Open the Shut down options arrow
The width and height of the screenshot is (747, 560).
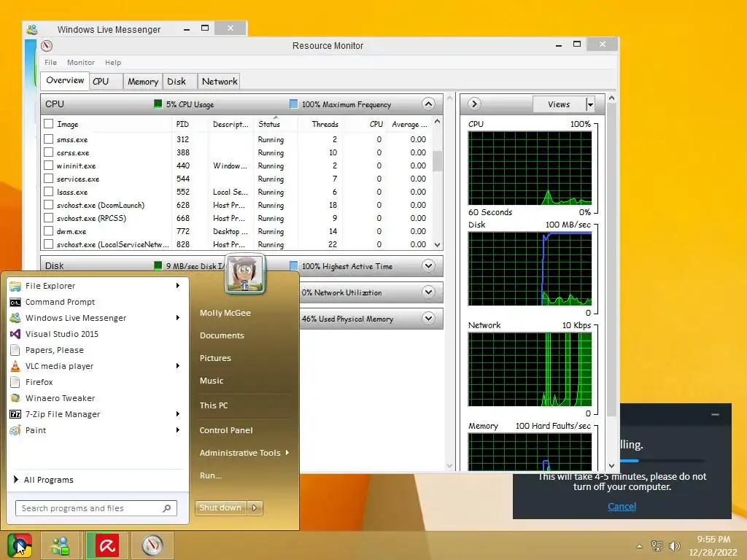pyautogui.click(x=255, y=507)
